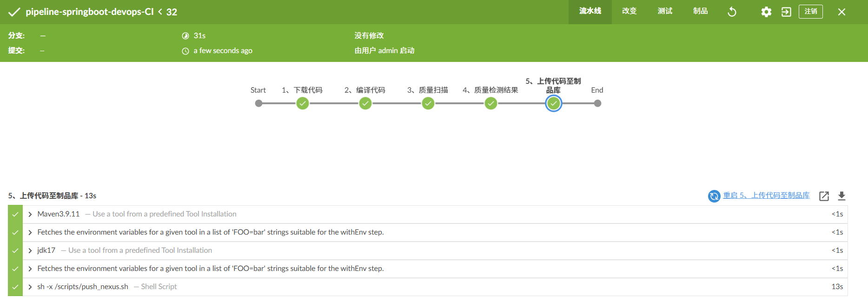Viewport: 868px width, 304px height.
Task: Open the 测试 tab
Action: coord(665,11)
